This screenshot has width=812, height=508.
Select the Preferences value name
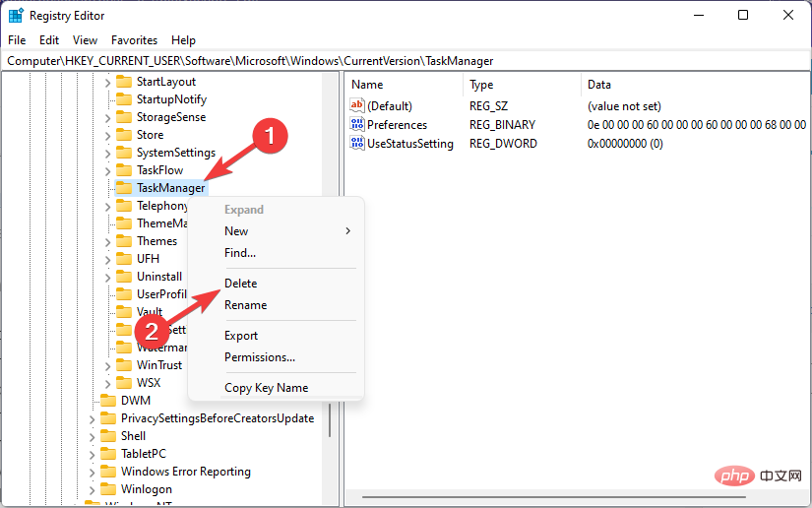[398, 125]
